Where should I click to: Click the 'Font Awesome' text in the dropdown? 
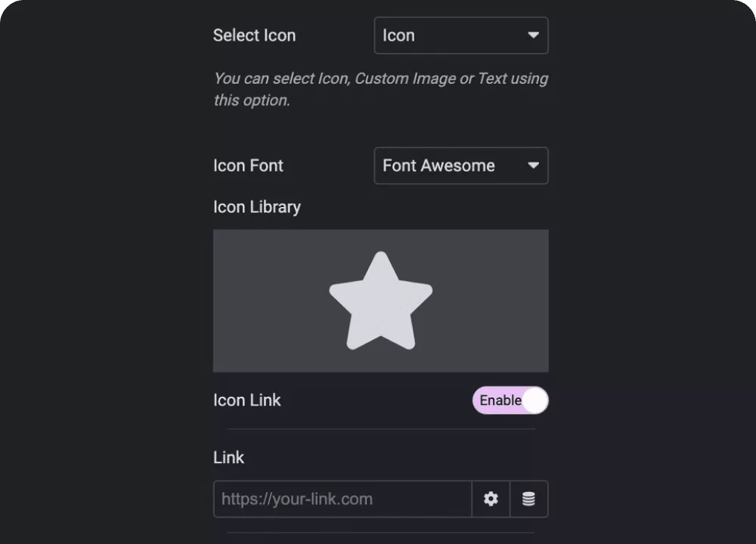click(438, 165)
